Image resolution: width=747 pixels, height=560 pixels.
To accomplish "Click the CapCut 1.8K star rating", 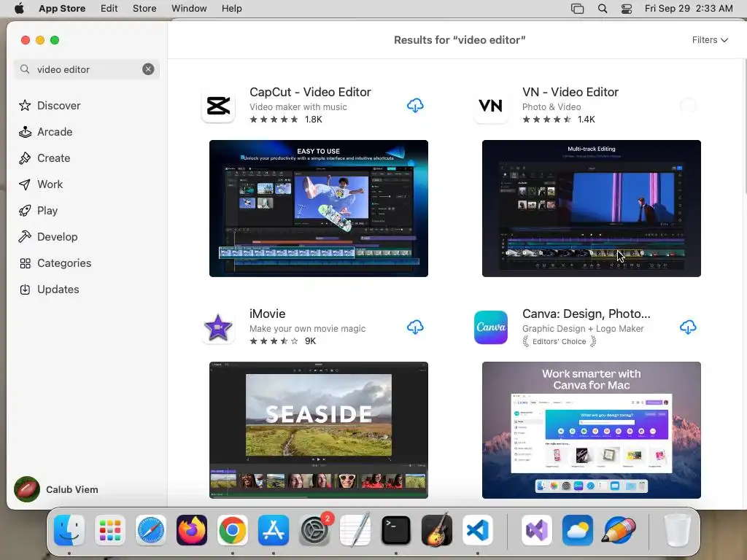I will tap(286, 120).
